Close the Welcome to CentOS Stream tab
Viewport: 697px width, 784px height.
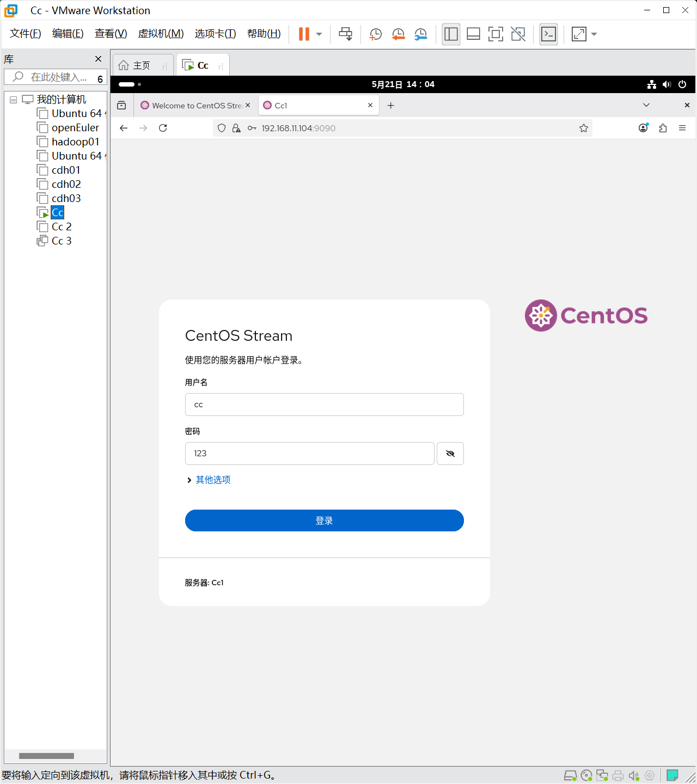(248, 105)
